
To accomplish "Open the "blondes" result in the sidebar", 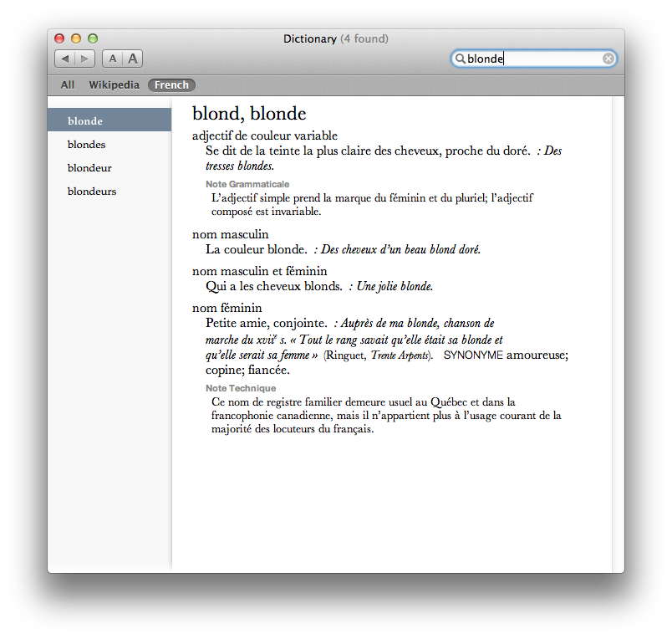I will tap(86, 145).
